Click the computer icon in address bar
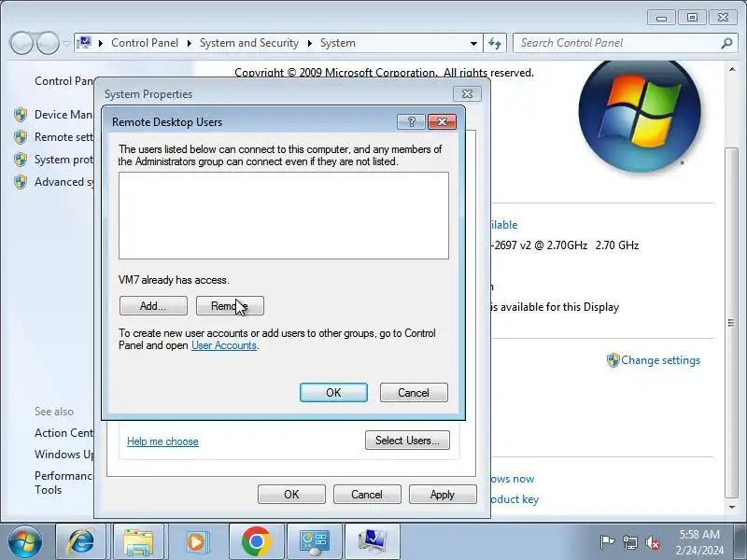This screenshot has width=747, height=560. (x=84, y=43)
